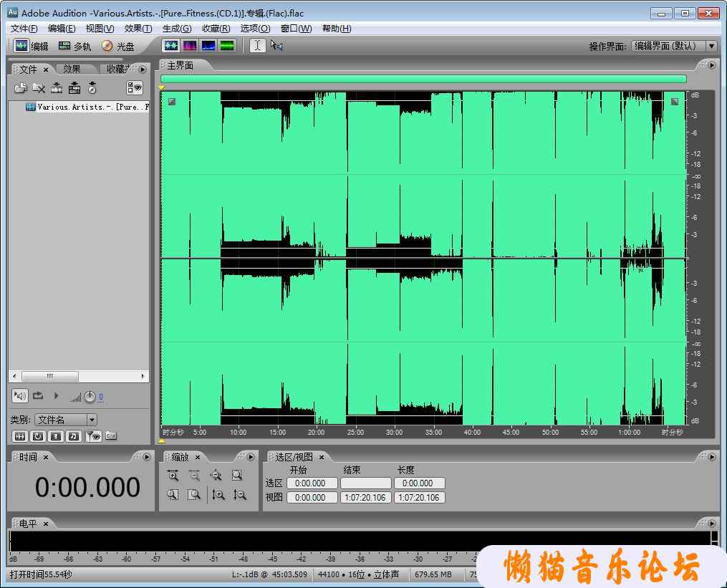Open the 文件(F) menu
The image size is (727, 588).
24,29
